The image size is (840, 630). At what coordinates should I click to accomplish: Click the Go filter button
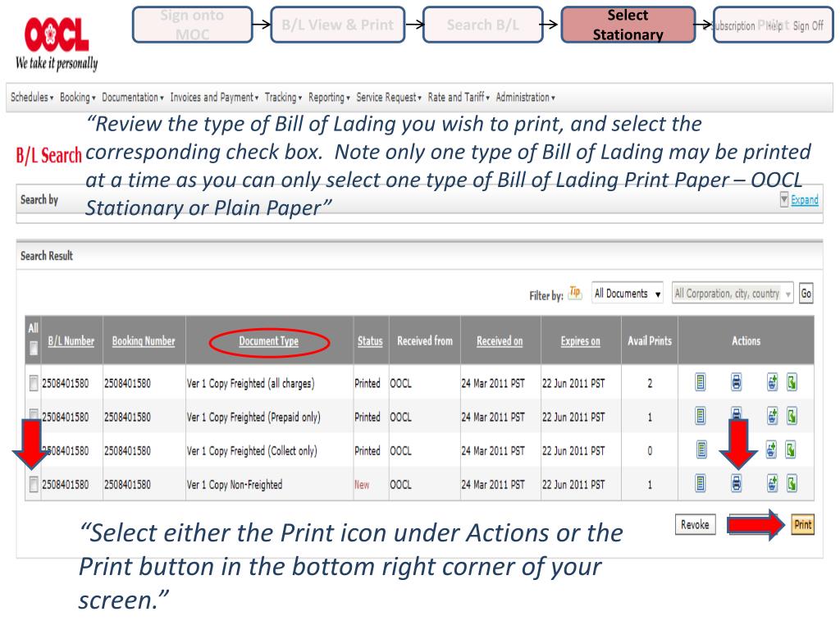point(806,294)
